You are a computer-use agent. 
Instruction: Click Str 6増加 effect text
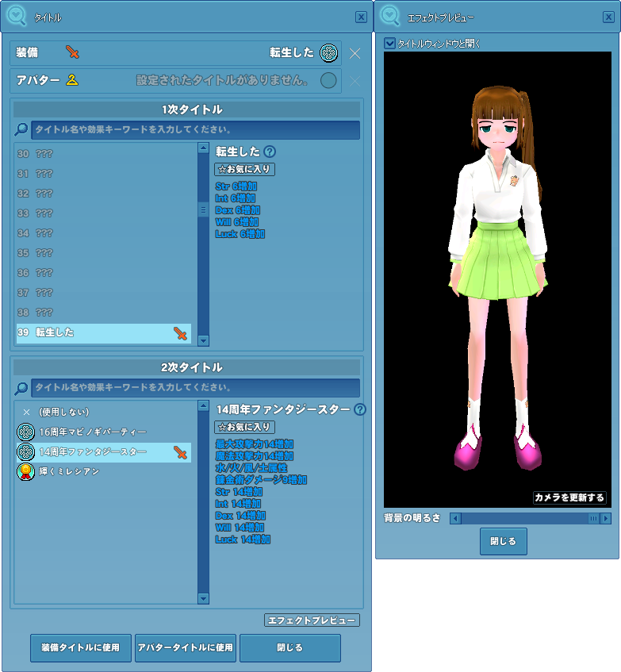pyautogui.click(x=236, y=186)
